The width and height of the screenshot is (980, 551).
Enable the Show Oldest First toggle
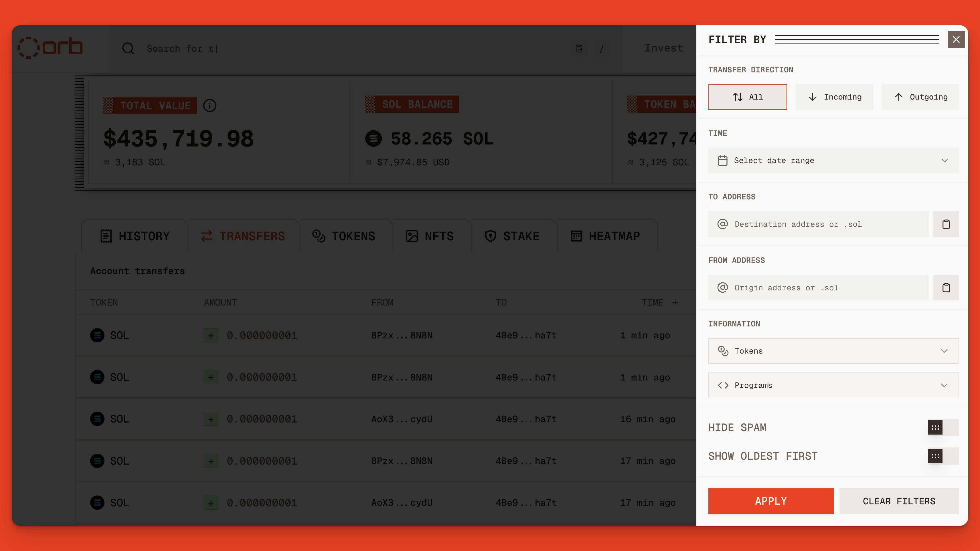pos(936,456)
